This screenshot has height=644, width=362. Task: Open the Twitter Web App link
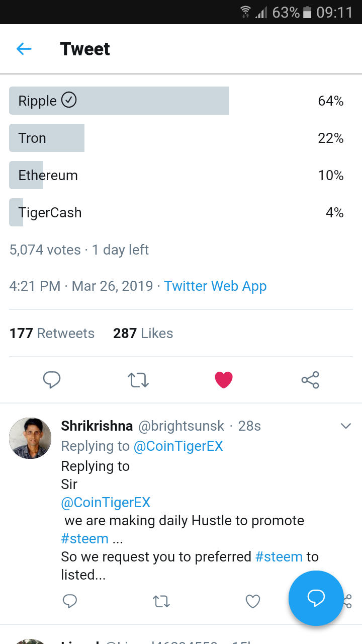[215, 286]
